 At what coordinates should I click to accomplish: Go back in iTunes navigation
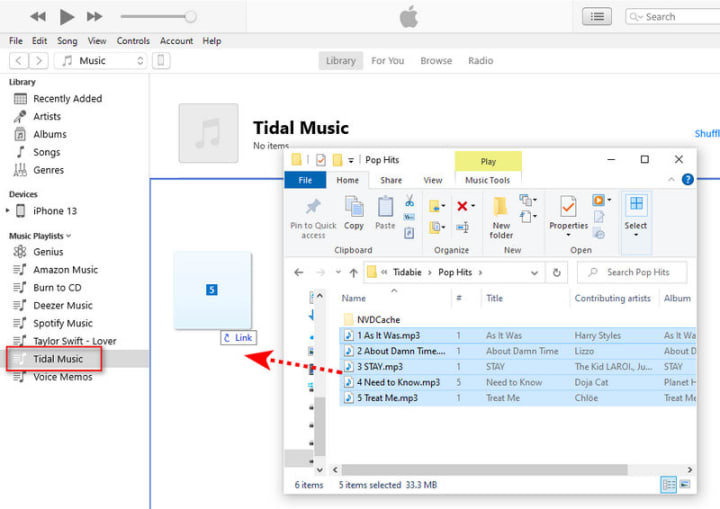[x=19, y=61]
